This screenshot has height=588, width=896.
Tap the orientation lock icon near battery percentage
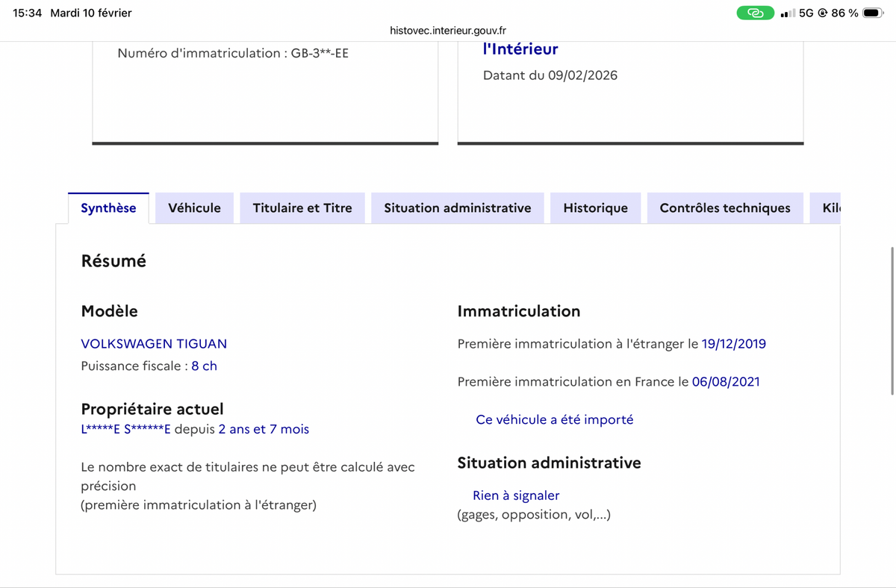(x=823, y=13)
